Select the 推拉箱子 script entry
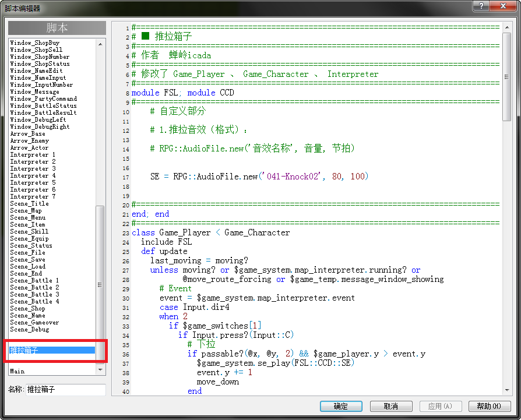 click(52, 350)
